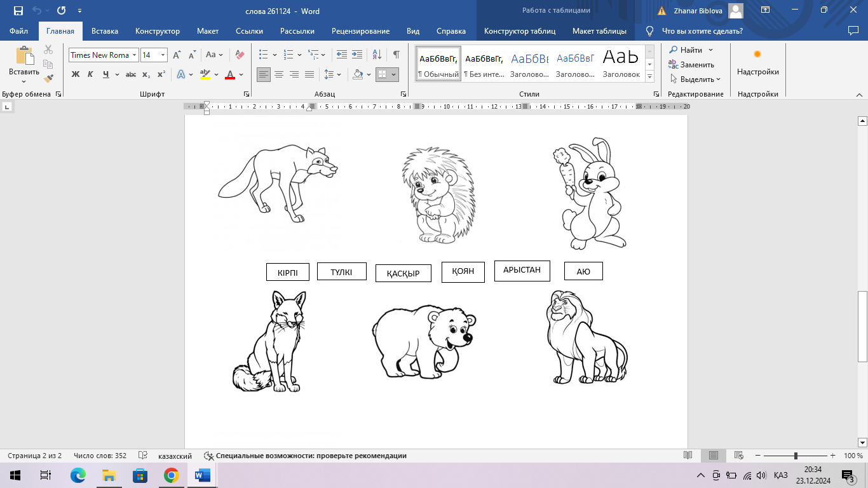Open Google Chrome from the taskbar
Image resolution: width=868 pixels, height=488 pixels.
(x=171, y=475)
